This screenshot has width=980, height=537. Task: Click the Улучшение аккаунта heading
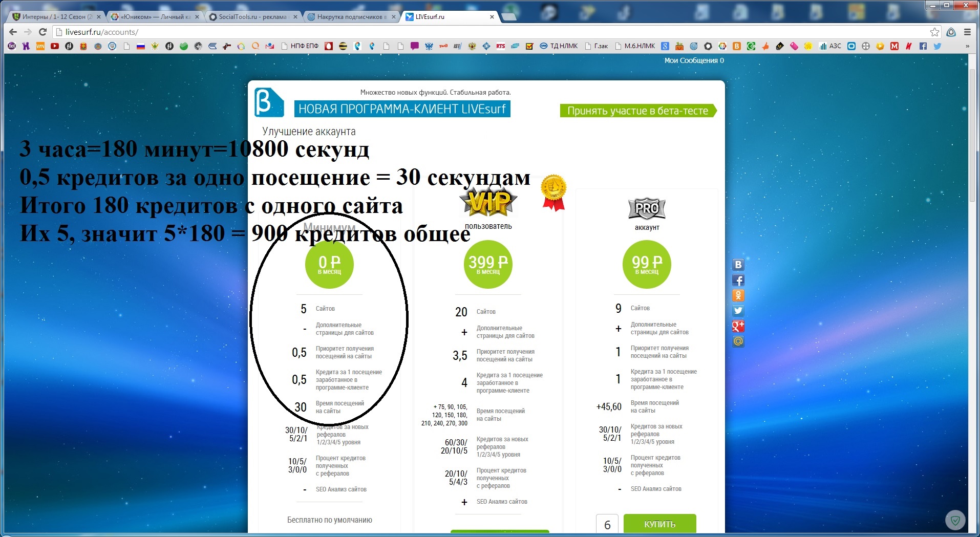[x=309, y=132]
